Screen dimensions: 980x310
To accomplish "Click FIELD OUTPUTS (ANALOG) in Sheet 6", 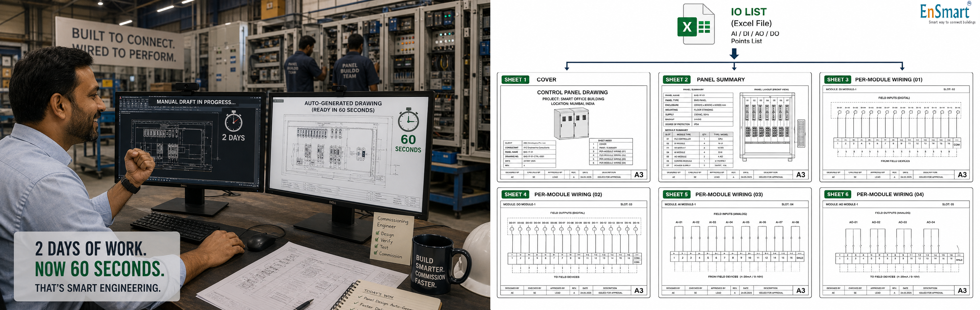I will 892,213.
